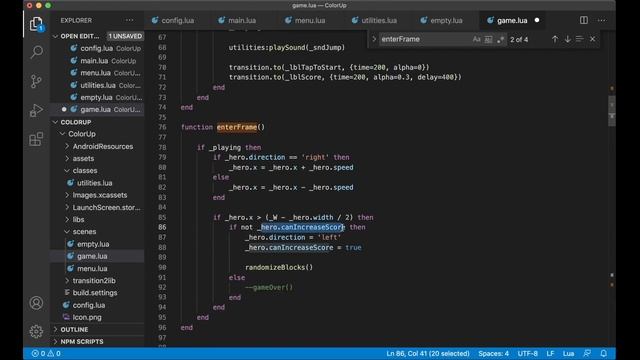Open the Search view in activity bar
The image size is (640, 360).
coord(36,52)
